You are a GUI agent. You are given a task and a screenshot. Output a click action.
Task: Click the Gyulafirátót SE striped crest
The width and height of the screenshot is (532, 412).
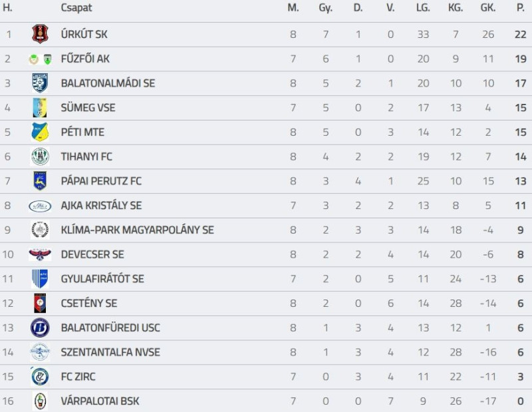tap(40, 279)
